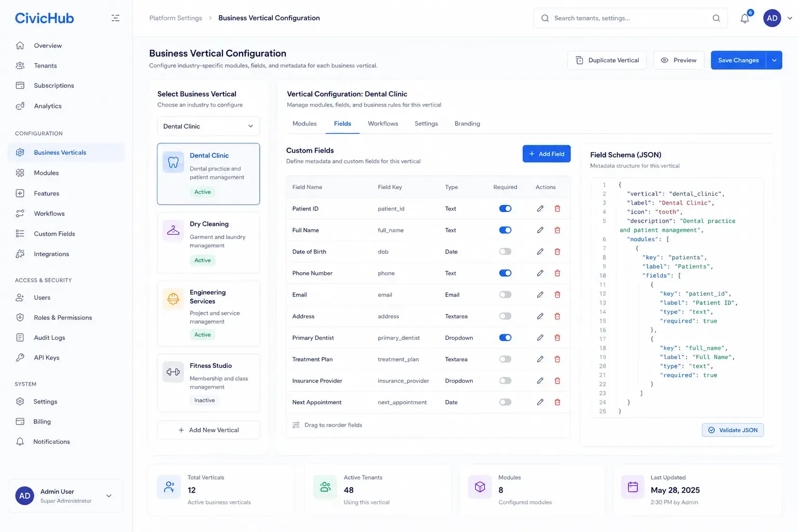Delete the Primary Dentist field
Image resolution: width=798 pixels, height=532 pixels.
click(557, 338)
